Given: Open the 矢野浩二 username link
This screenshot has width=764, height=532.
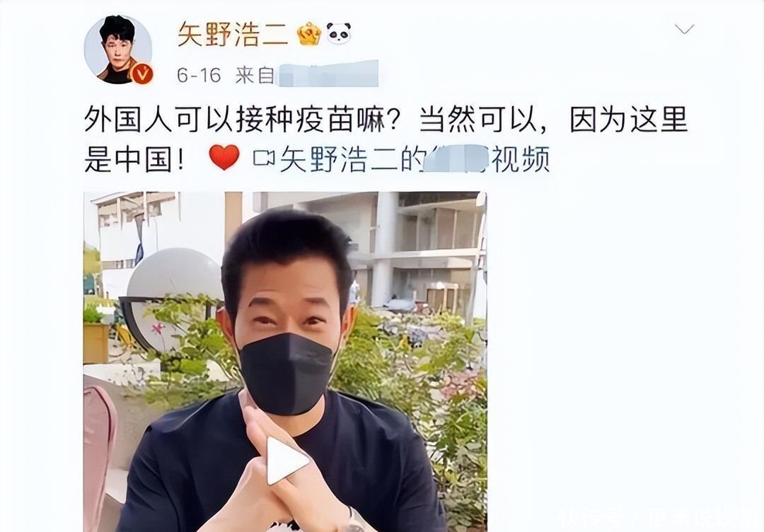Looking at the screenshot, I should 233,34.
